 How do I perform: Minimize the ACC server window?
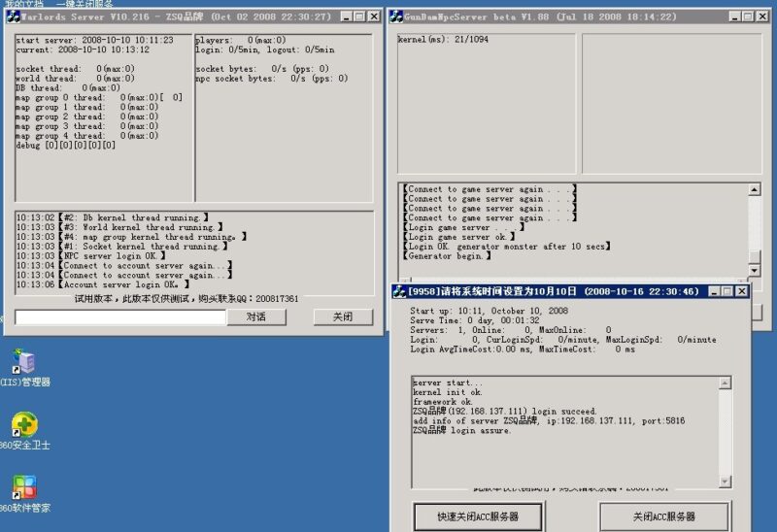coord(713,291)
